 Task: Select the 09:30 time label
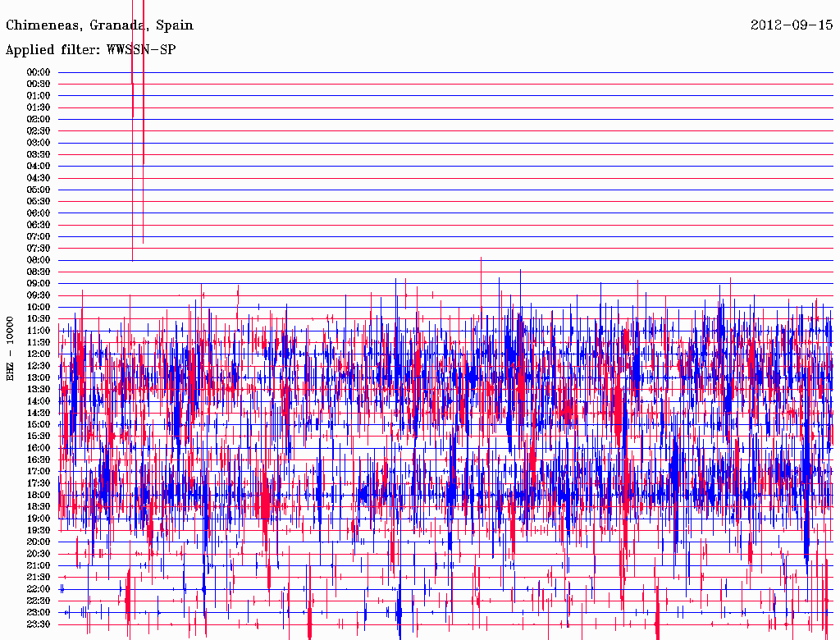pyautogui.click(x=39, y=295)
